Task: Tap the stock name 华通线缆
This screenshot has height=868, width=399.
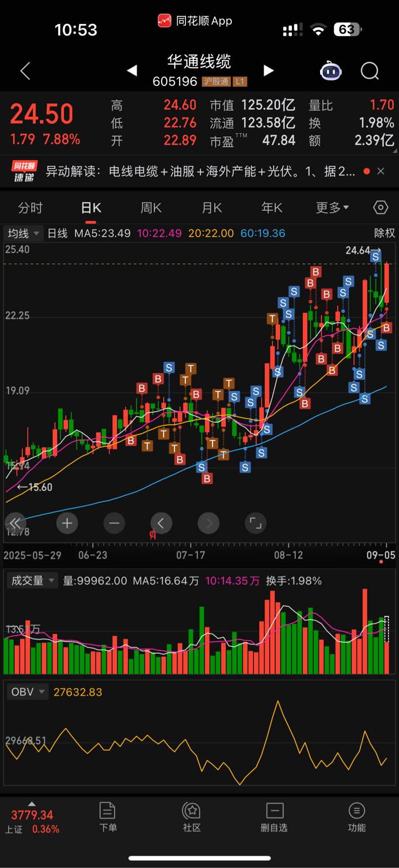Action: pos(199,61)
